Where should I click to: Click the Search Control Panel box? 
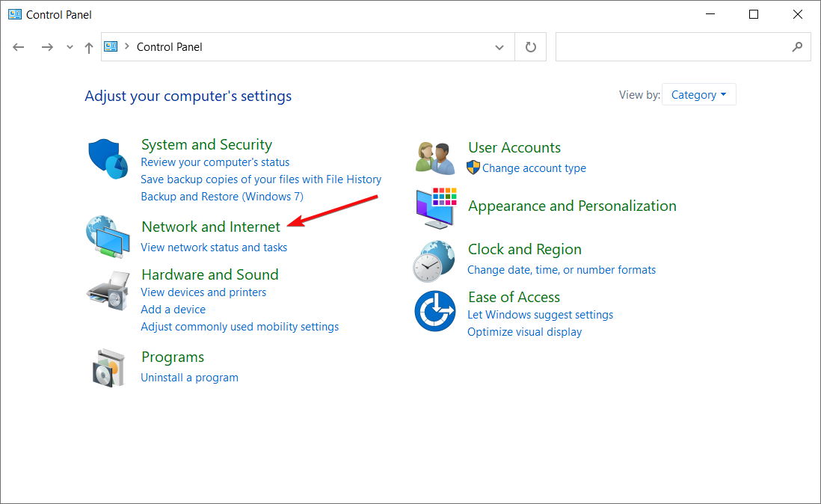pyautogui.click(x=673, y=47)
